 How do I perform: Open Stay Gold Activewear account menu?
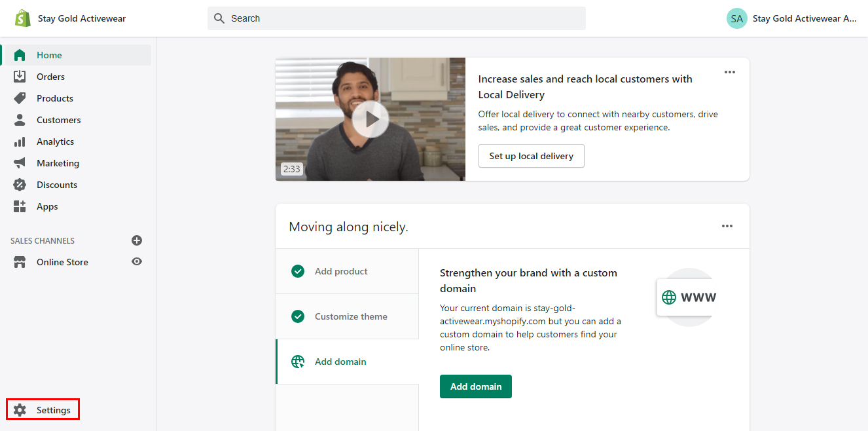(792, 18)
